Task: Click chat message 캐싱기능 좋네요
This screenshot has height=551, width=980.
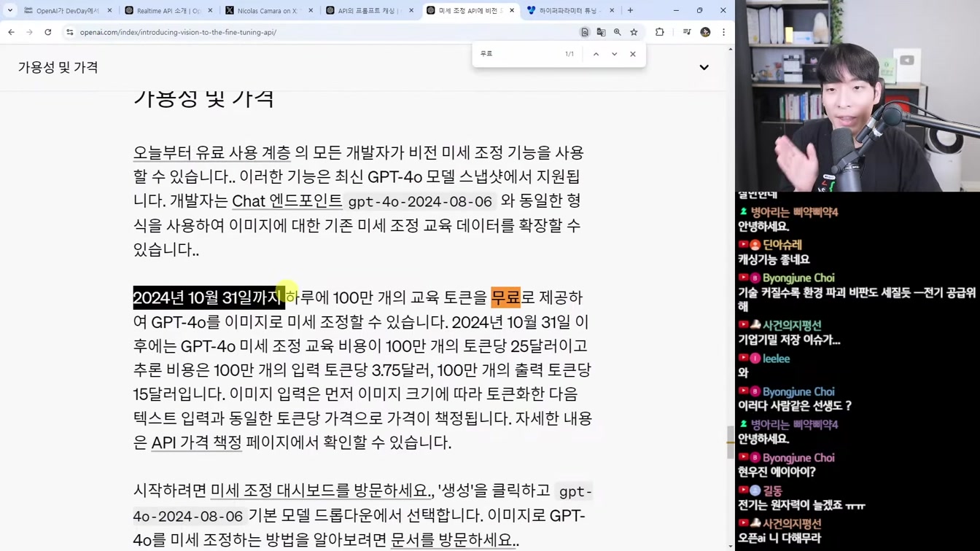Action: click(x=774, y=260)
